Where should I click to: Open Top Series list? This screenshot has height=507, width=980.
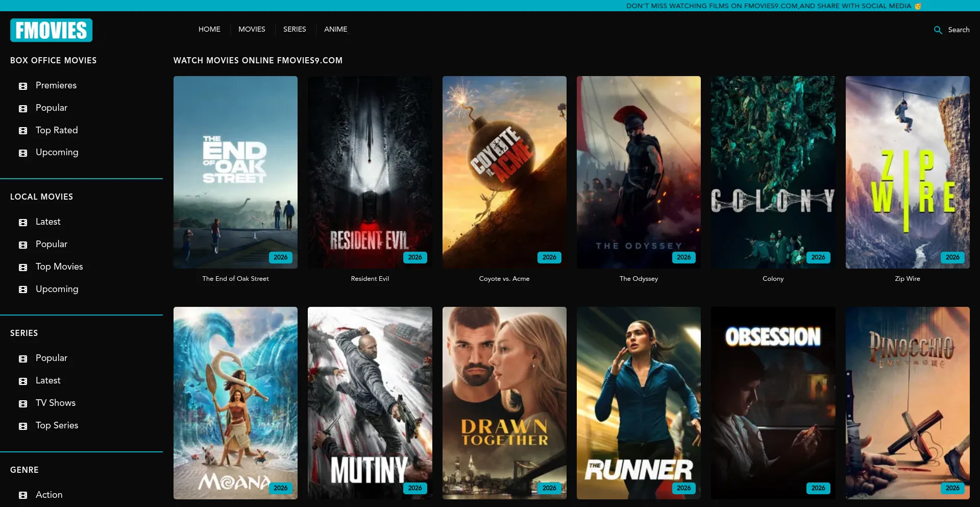(57, 425)
